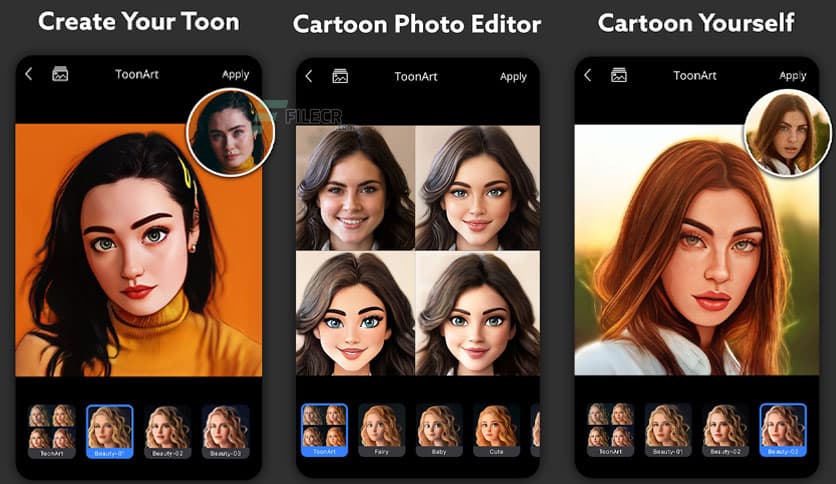836x484 pixels.
Task: Pick the Cute filter in the middle phone
Action: 496,430
